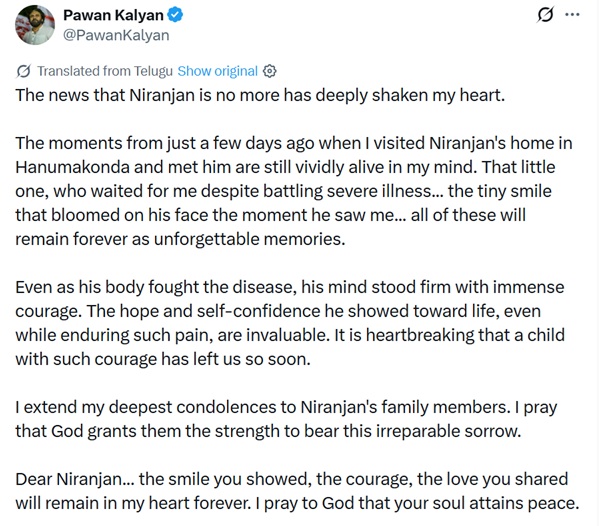Image resolution: width=609 pixels, height=526 pixels.
Task: Click the Translated from Telugu label
Action: 105,71
